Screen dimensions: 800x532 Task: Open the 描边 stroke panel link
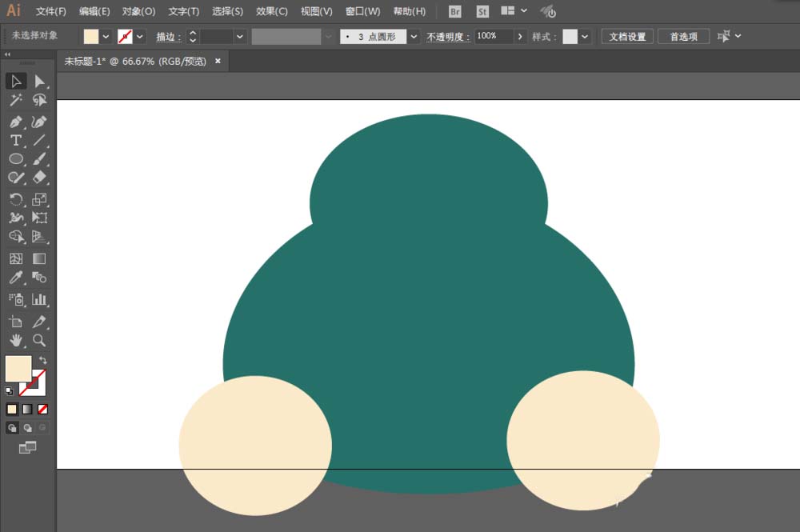click(x=168, y=37)
